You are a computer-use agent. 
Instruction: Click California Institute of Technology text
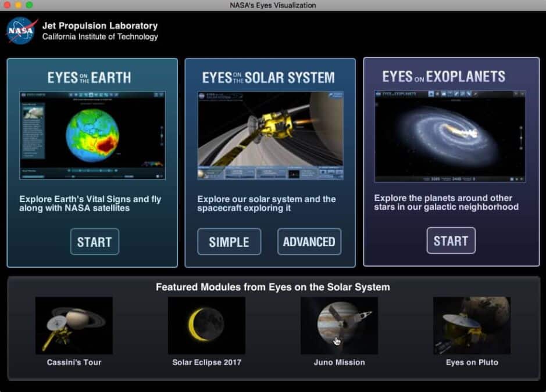coord(100,37)
